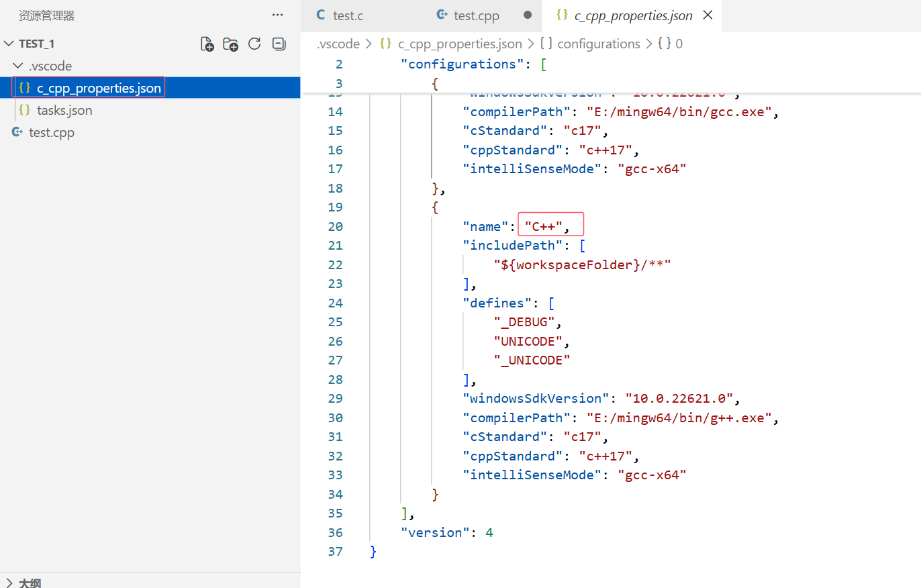Click .vscode breadcrumb segment

tap(338, 44)
